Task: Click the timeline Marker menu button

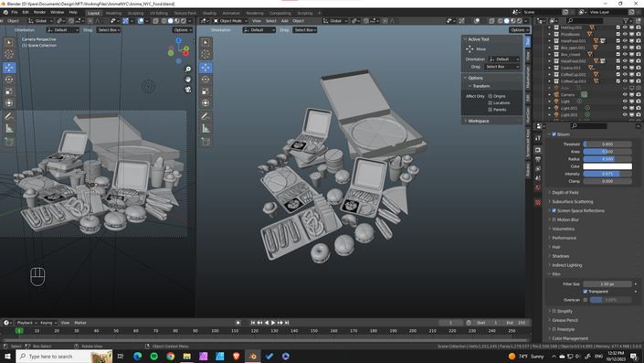Action: point(80,323)
